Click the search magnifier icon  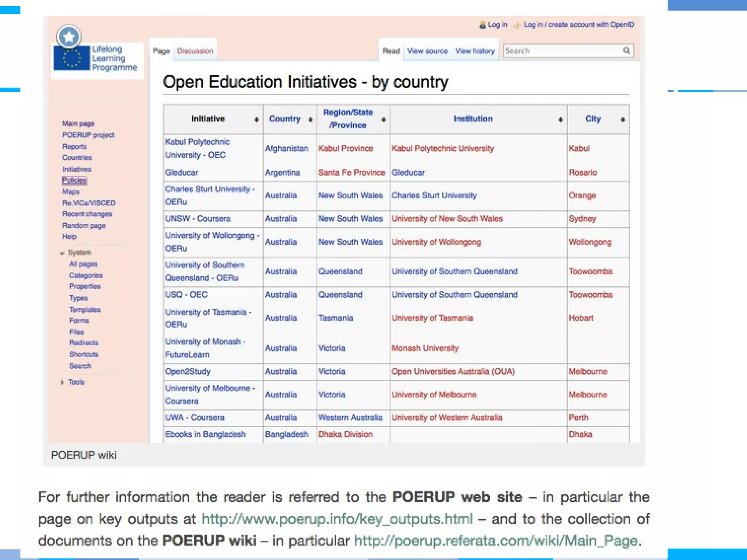click(626, 51)
